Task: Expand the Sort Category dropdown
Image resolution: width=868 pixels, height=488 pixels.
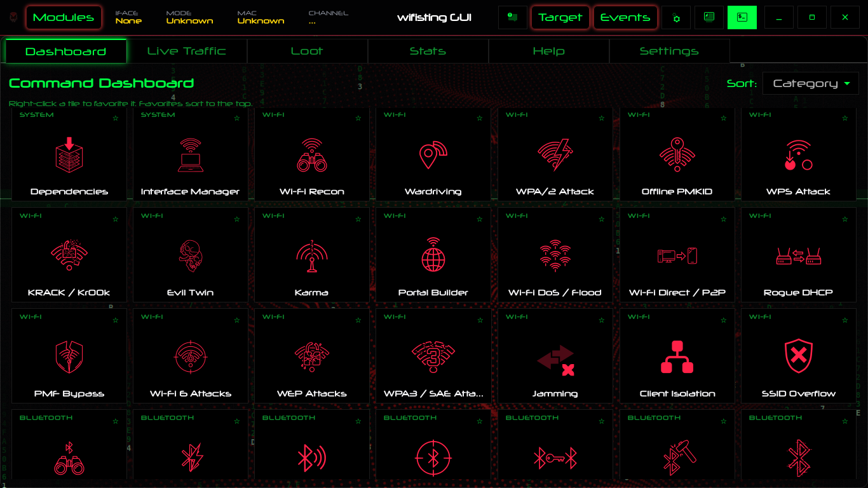Action: 811,83
